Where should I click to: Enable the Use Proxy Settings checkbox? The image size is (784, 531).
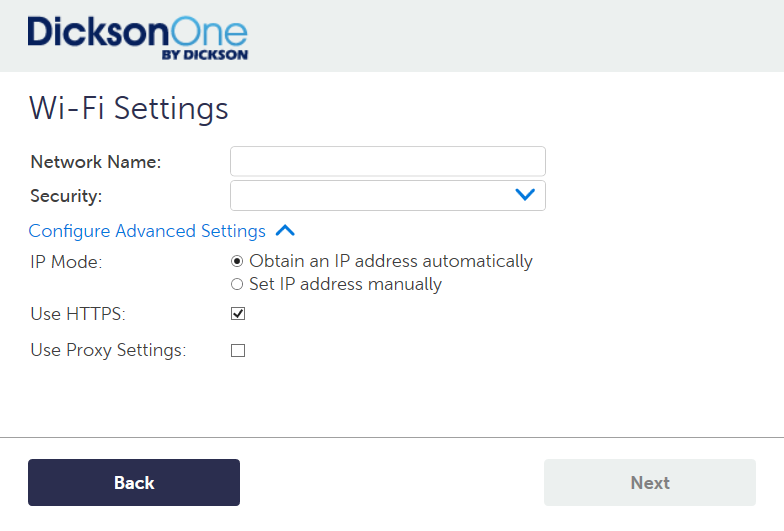tap(238, 350)
